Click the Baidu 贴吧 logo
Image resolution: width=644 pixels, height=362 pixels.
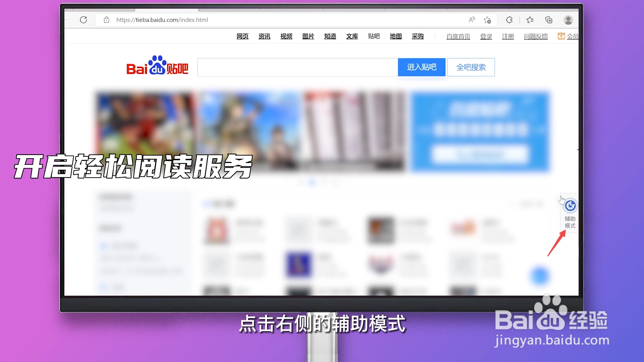point(157,65)
